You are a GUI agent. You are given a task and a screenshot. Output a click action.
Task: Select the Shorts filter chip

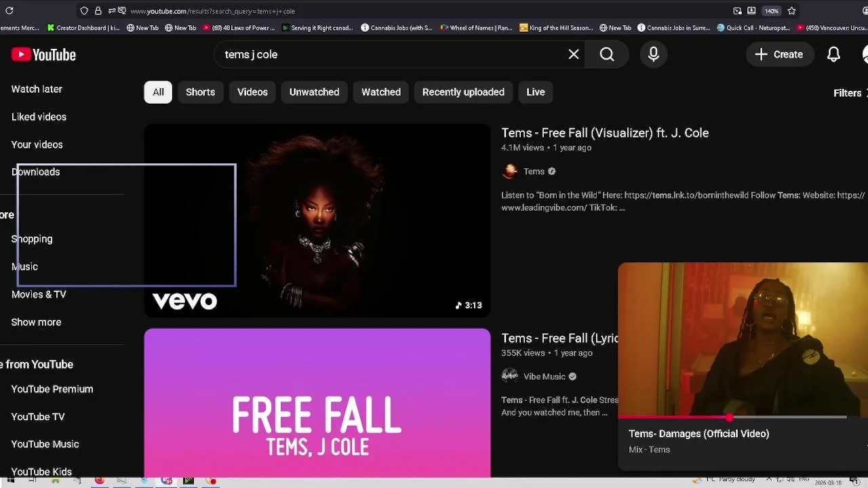pos(200,92)
